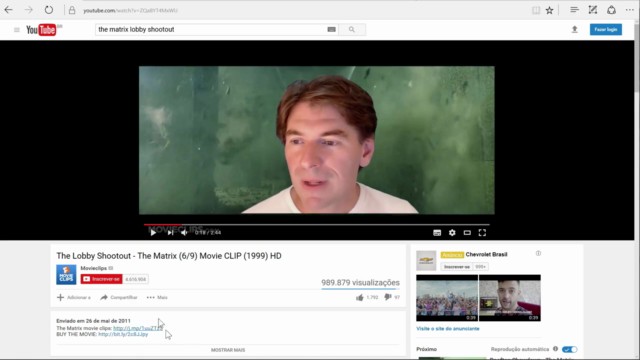Click the autoplay info icon
The height and width of the screenshot is (360, 640).
tap(555, 349)
